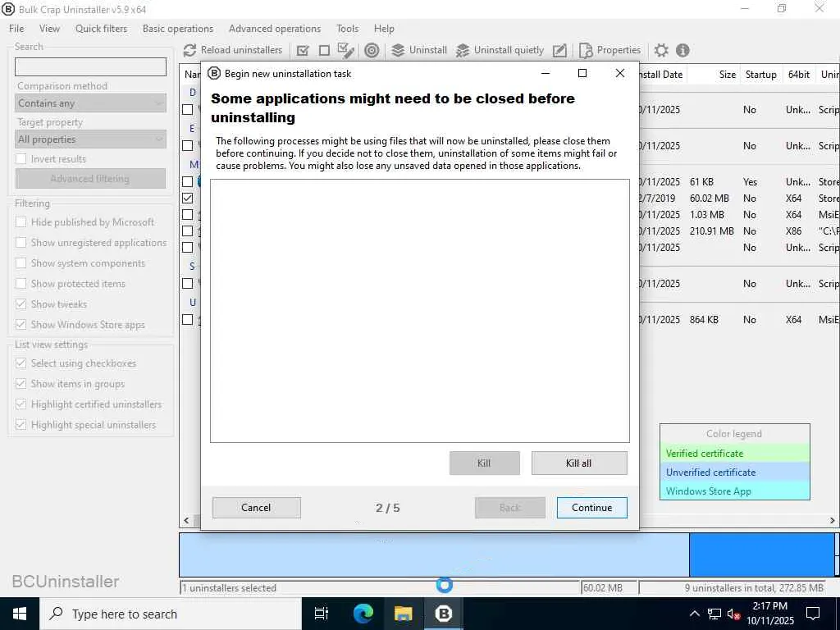Click the target-shaped toolbar icon
Viewport: 840px width, 630px height.
[372, 50]
